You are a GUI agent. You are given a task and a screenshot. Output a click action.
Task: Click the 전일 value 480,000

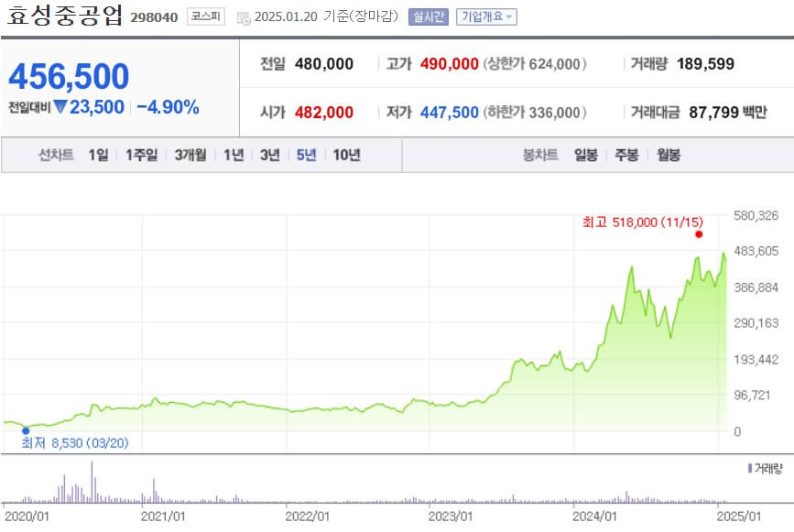(324, 64)
